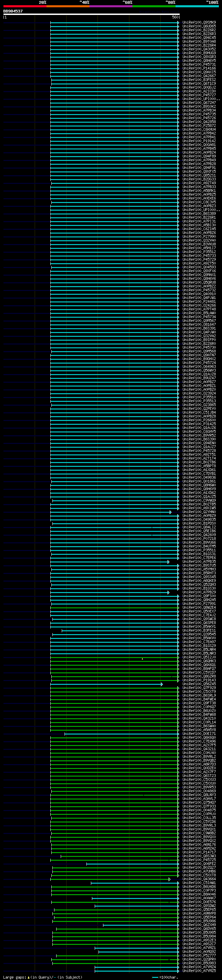Select hit label UniRef100_A2ICD0

[x=199, y=91]
